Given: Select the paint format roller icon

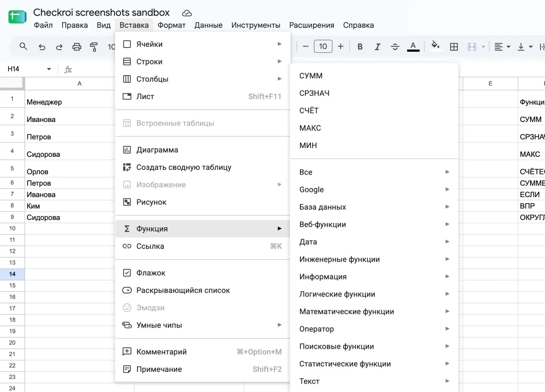Looking at the screenshot, I should tap(94, 47).
